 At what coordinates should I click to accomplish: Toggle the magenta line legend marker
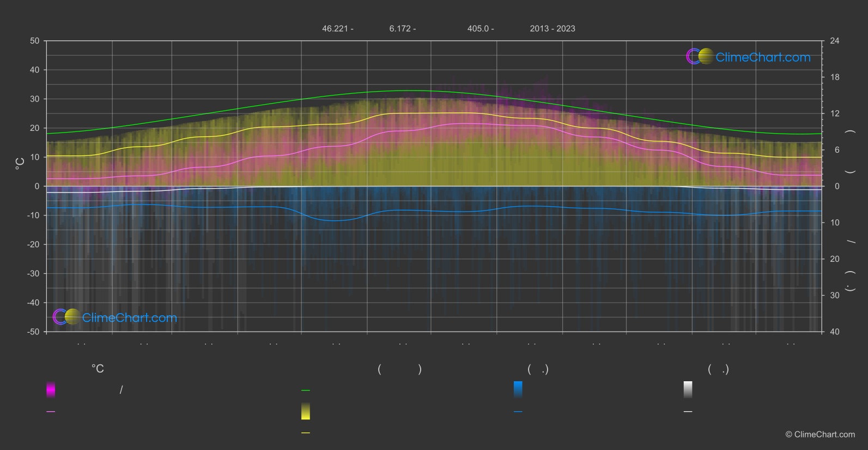[51, 412]
